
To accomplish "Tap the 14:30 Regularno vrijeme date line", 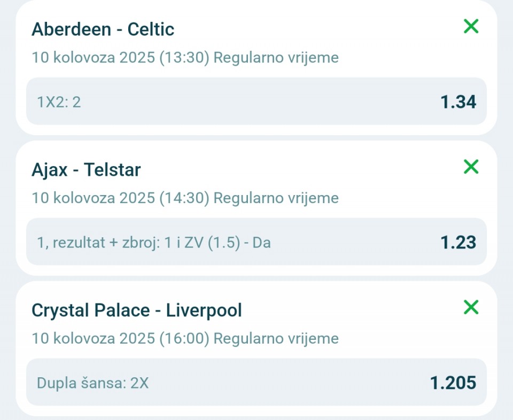I will point(185,198).
